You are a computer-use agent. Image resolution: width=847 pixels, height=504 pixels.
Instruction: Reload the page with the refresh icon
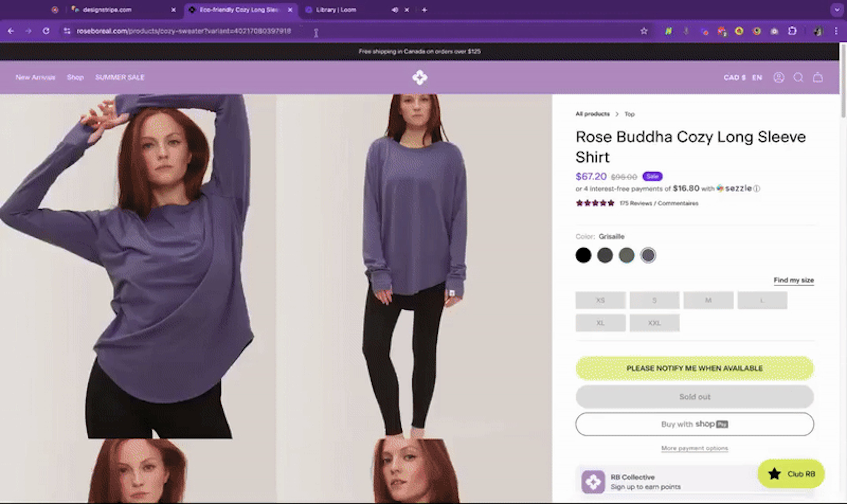pos(46,31)
